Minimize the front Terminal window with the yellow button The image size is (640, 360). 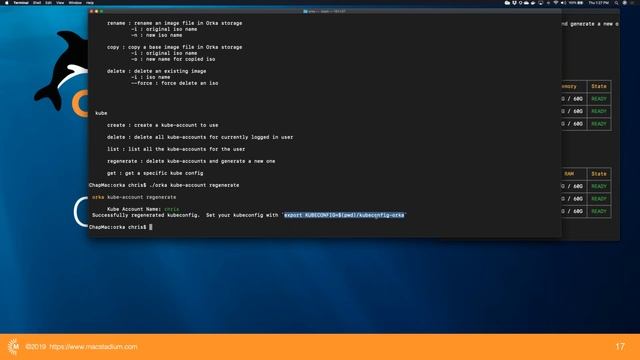click(96, 11)
